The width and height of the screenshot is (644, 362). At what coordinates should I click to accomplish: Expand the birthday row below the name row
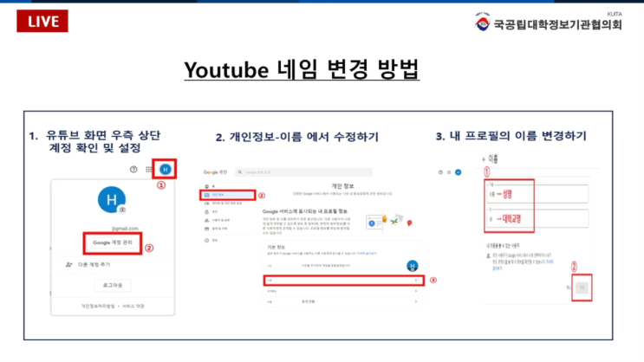click(x=343, y=291)
